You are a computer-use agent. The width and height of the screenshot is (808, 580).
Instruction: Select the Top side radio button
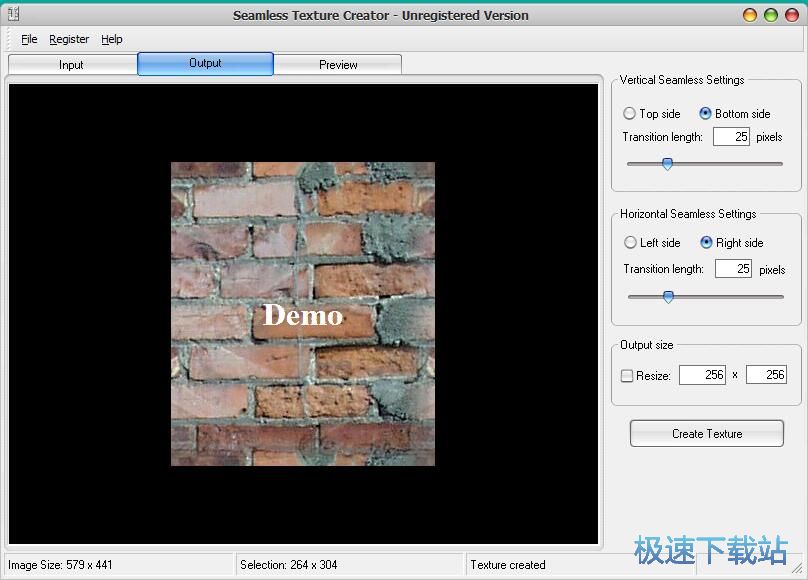click(630, 114)
